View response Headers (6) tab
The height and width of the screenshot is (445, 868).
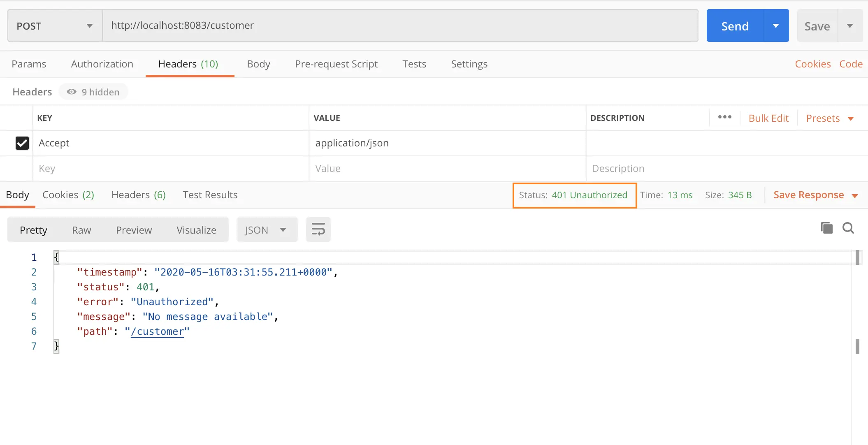pyautogui.click(x=139, y=195)
